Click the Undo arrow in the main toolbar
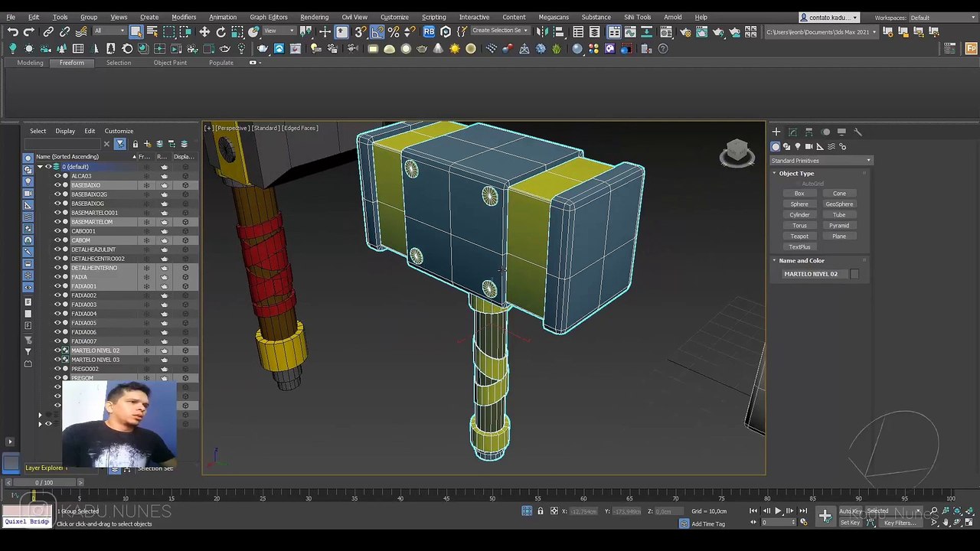This screenshot has width=980, height=551. 12,31
